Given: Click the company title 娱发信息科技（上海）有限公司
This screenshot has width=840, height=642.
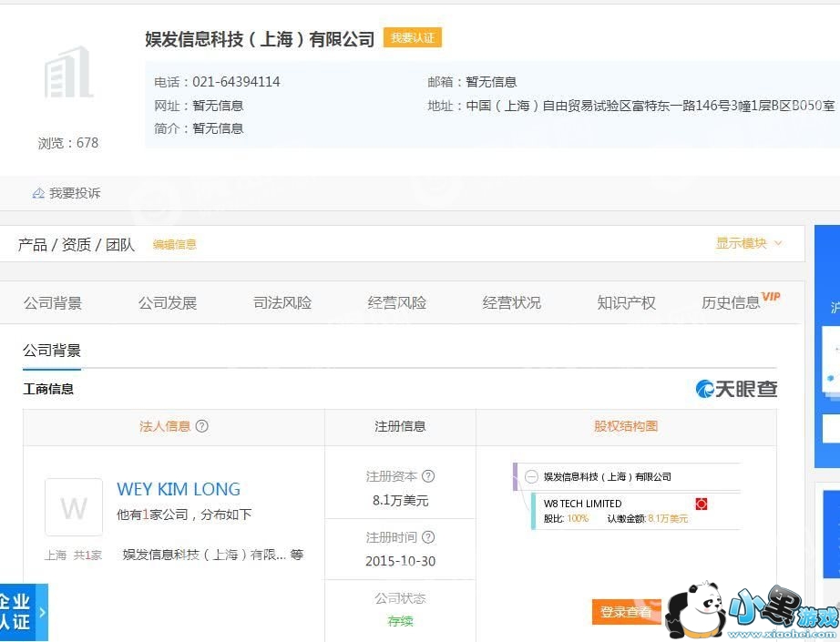Looking at the screenshot, I should (260, 38).
